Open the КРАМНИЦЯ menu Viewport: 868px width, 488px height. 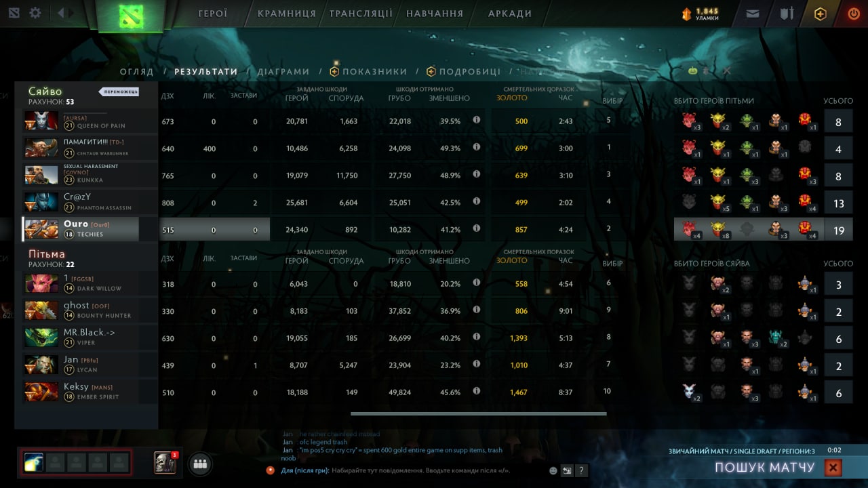click(x=286, y=14)
